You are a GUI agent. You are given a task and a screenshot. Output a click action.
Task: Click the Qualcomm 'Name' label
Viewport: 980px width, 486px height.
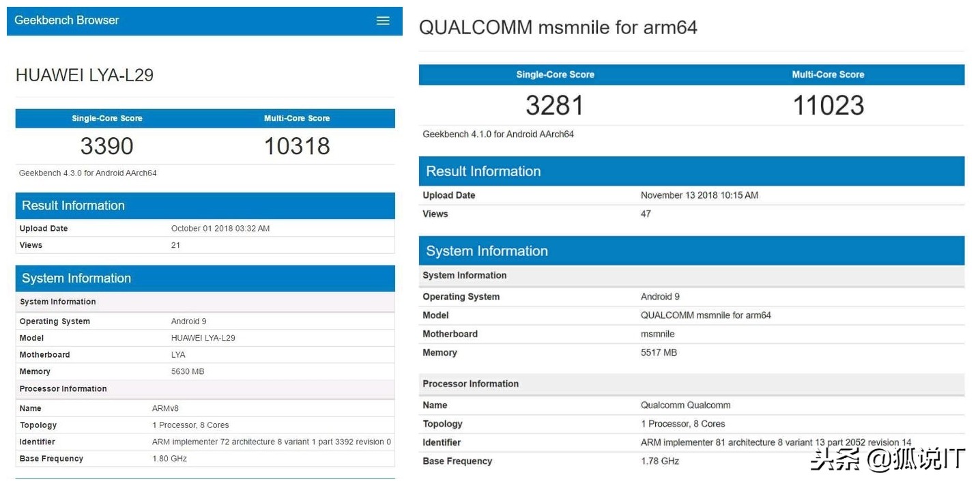435,405
